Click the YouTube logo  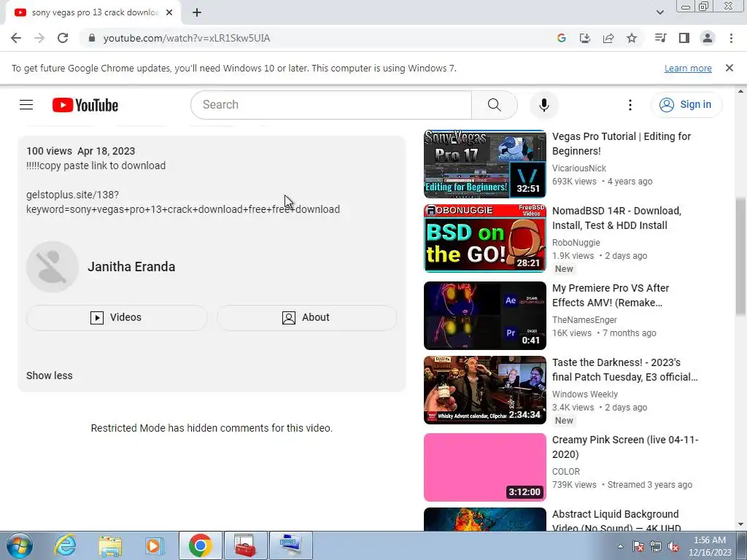pyautogui.click(x=85, y=105)
